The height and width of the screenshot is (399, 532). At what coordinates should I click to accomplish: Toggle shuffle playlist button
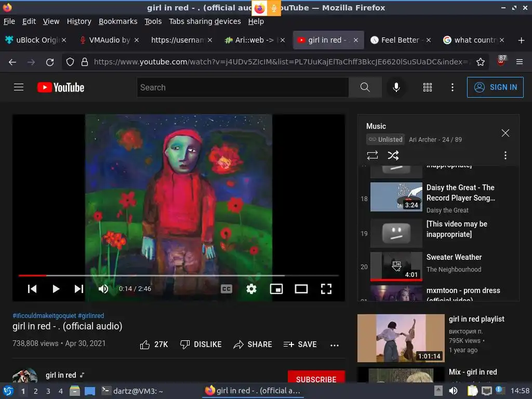393,155
